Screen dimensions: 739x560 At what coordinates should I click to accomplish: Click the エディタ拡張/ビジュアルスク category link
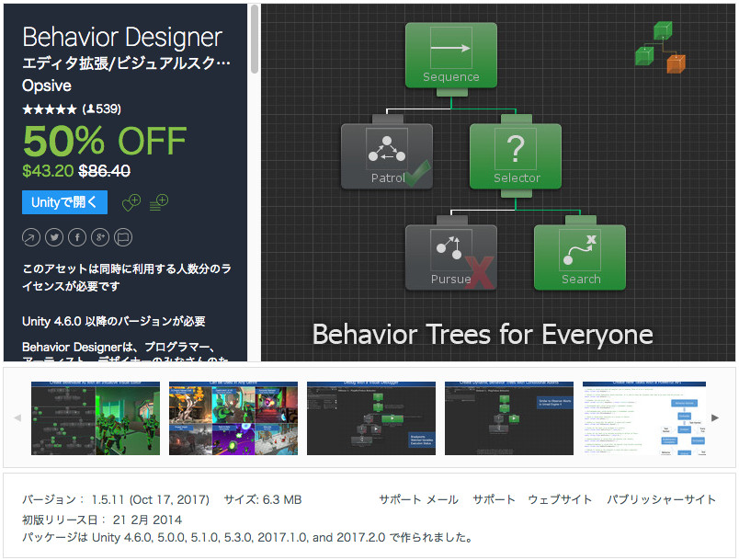[126, 63]
